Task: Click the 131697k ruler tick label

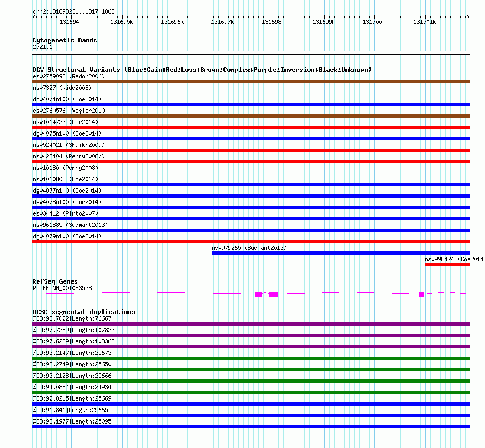Action: [222, 22]
